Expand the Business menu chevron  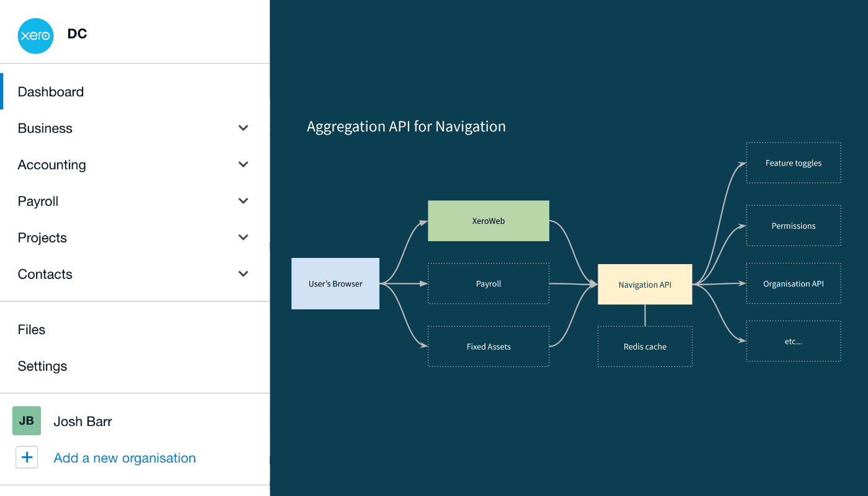pyautogui.click(x=243, y=128)
